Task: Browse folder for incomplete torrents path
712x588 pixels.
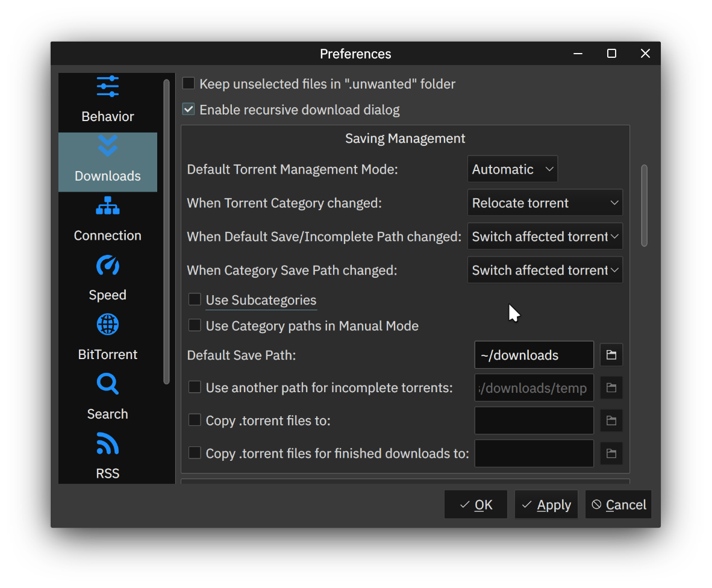Action: tap(611, 388)
